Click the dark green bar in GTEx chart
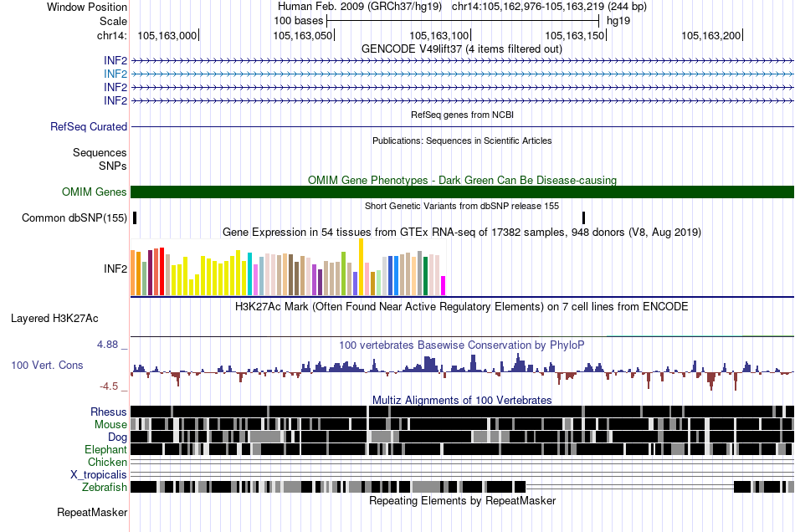 pos(425,276)
